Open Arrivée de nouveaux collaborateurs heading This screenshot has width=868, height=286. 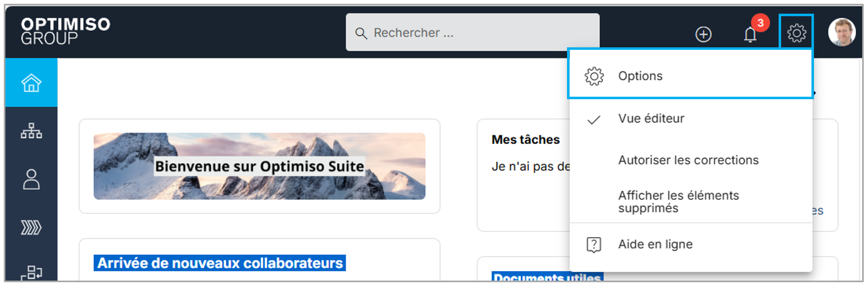pos(219,263)
